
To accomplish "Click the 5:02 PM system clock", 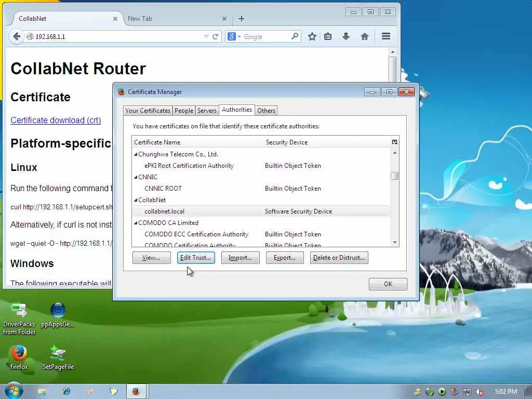I will [x=506, y=392].
